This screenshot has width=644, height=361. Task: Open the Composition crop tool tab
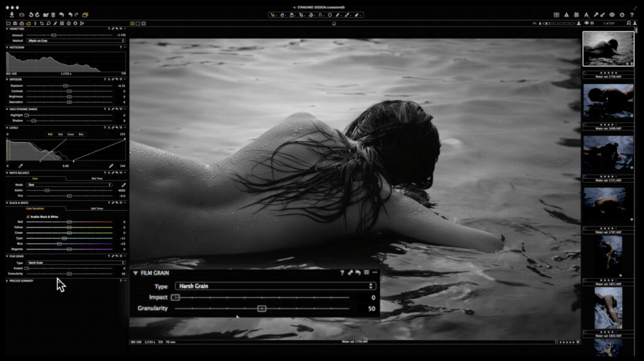[x=42, y=23]
